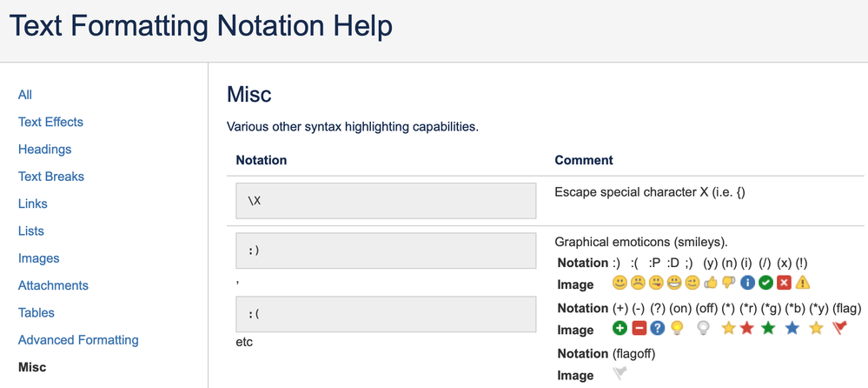Click the \X notation code box
The height and width of the screenshot is (388, 868).
(x=386, y=201)
